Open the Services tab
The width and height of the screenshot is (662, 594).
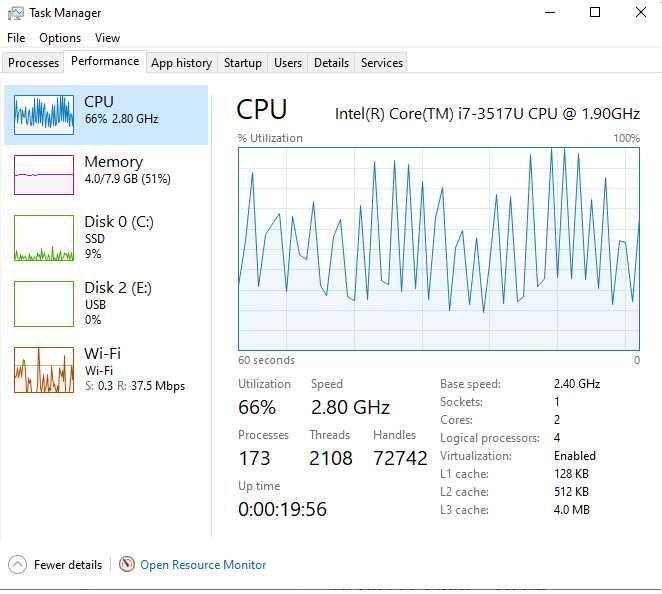click(x=382, y=63)
